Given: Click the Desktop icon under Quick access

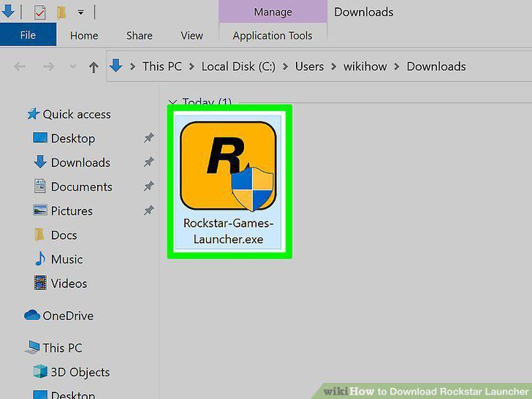Looking at the screenshot, I should click(x=40, y=137).
